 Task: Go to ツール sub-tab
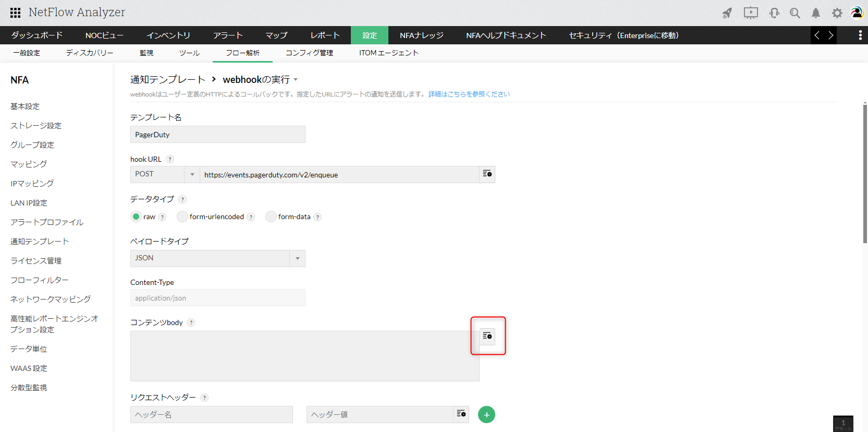[189, 53]
